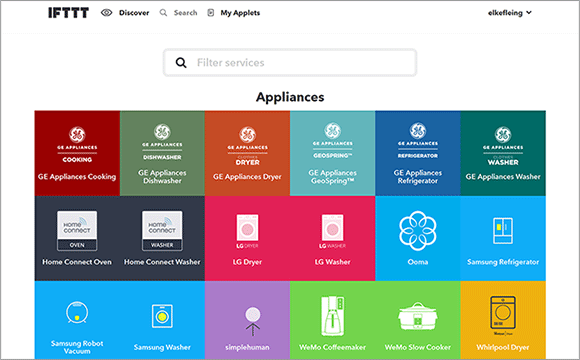Click the Samsung Washer text label

[162, 347]
